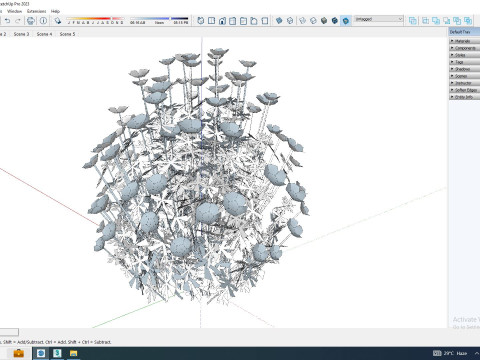The image size is (480, 360).
Task: Expand the Instructor tray panel
Action: tap(465, 83)
